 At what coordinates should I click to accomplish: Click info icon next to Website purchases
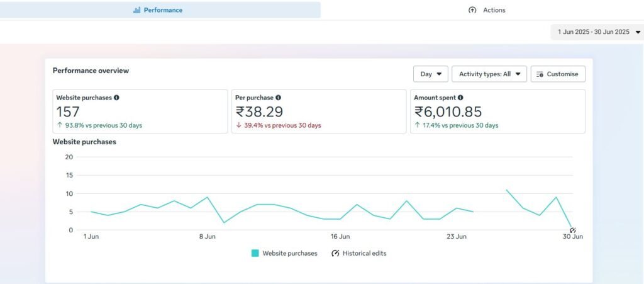click(116, 98)
